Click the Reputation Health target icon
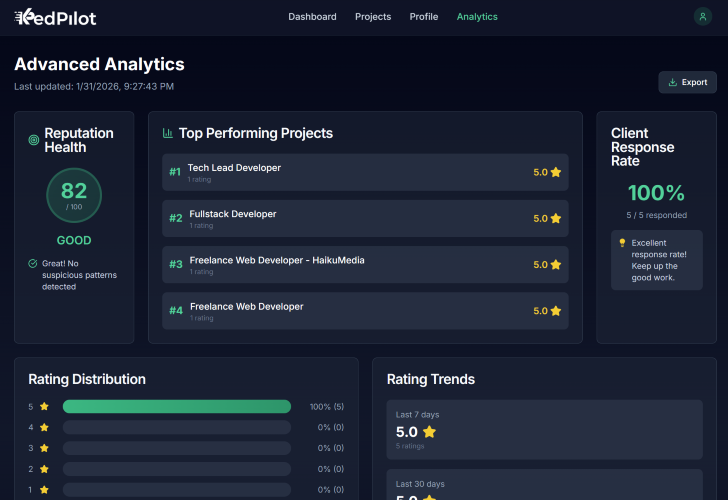The image size is (728, 500). [x=34, y=140]
